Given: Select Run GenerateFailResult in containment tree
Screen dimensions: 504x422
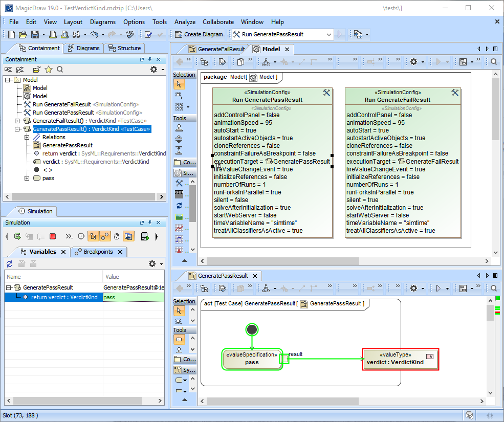Looking at the screenshot, I should (x=61, y=104).
